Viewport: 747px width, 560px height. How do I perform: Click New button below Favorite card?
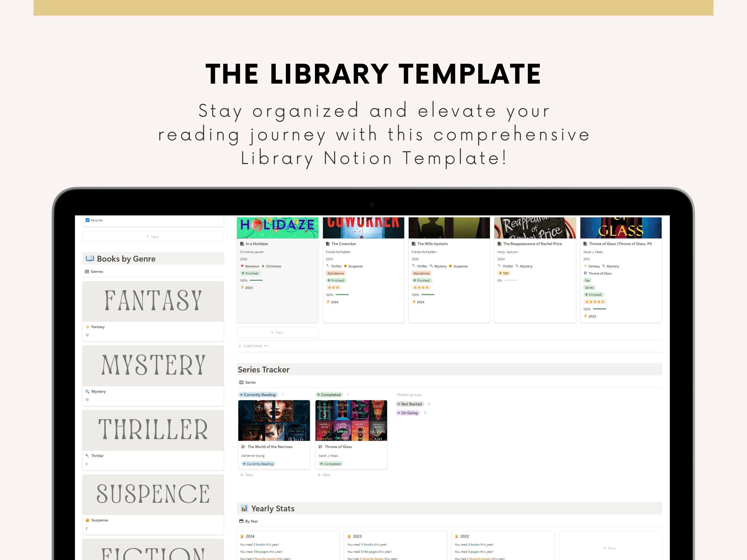click(153, 237)
